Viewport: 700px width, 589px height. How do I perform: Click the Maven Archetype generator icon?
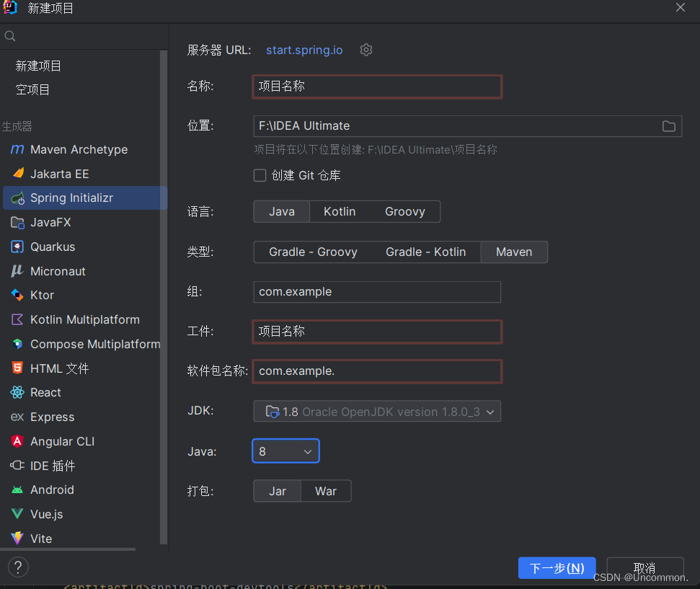point(17,149)
